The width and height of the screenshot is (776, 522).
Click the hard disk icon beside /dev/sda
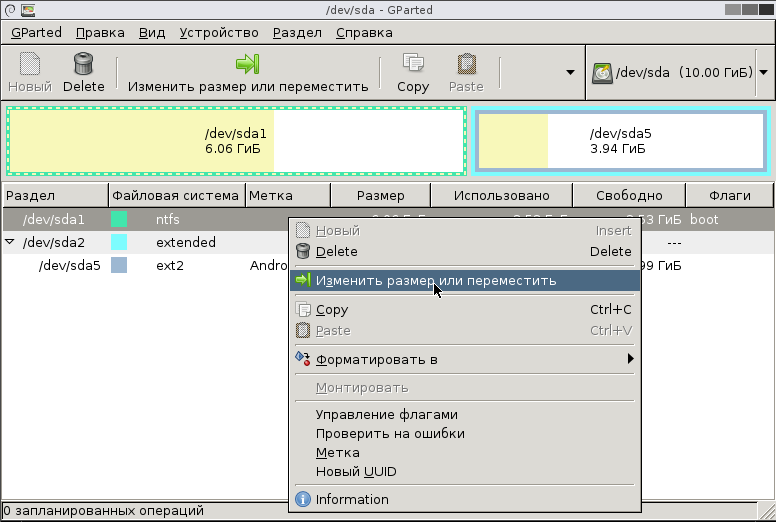click(x=602, y=73)
